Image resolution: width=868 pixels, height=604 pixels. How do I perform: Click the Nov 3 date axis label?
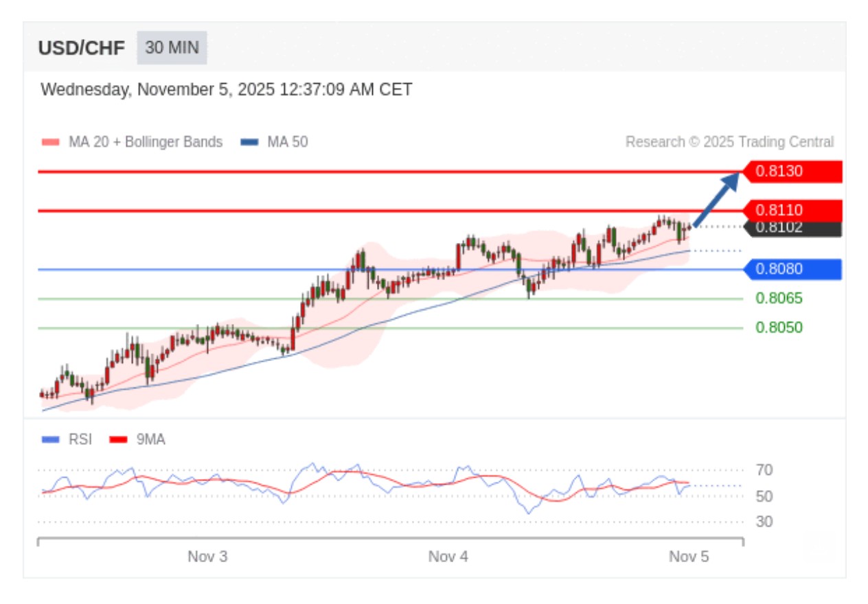click(207, 557)
